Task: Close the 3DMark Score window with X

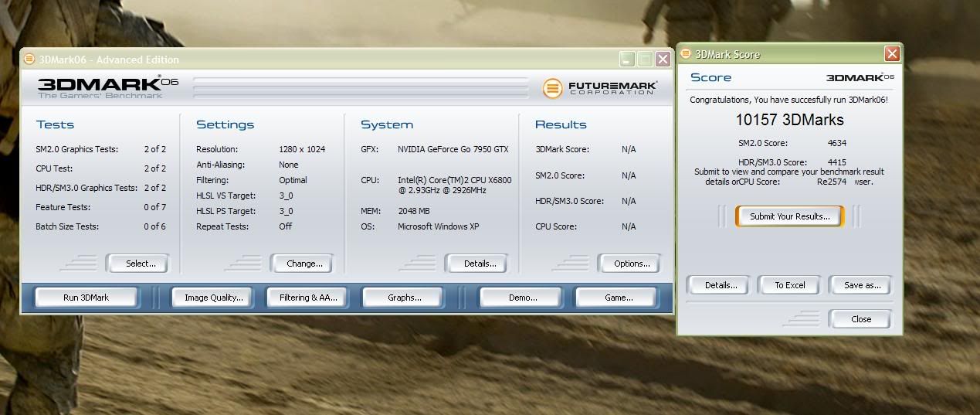Action: coord(892,54)
